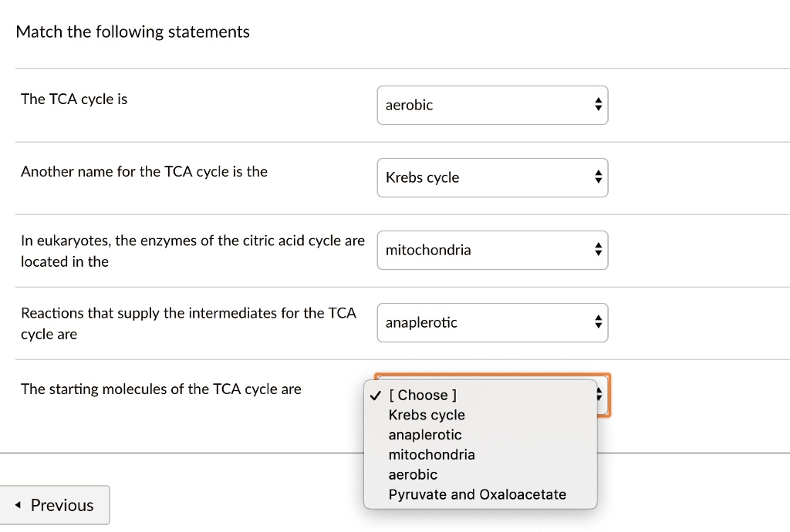
Task: Click the left arrow icon on Previous button
Action: click(x=19, y=505)
